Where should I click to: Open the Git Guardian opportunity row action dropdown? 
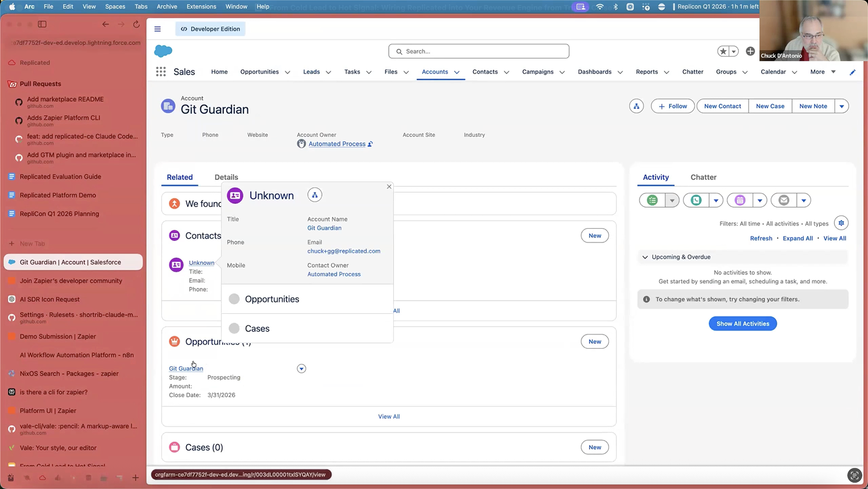click(301, 368)
